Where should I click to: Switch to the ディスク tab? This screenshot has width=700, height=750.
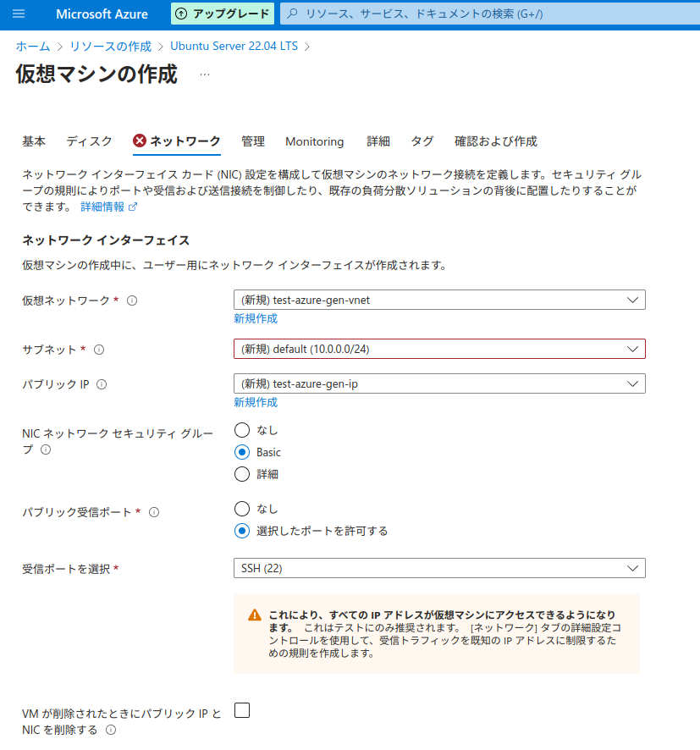pyautogui.click(x=89, y=141)
